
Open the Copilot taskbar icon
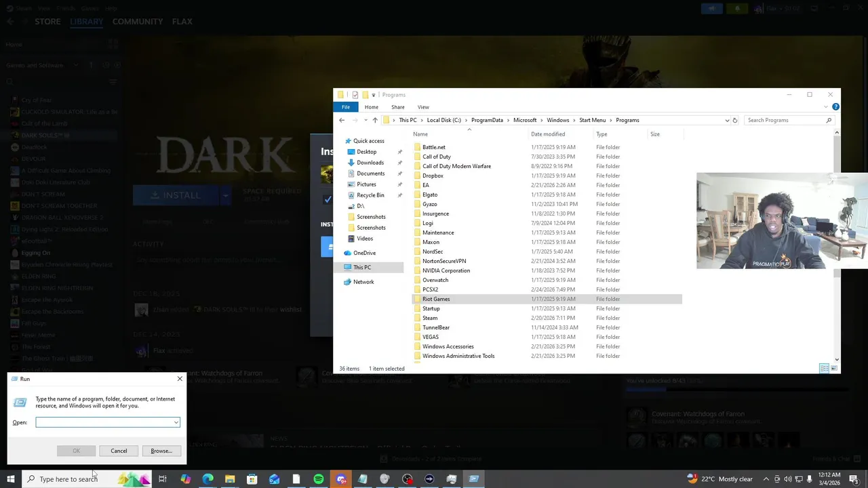[185, 479]
